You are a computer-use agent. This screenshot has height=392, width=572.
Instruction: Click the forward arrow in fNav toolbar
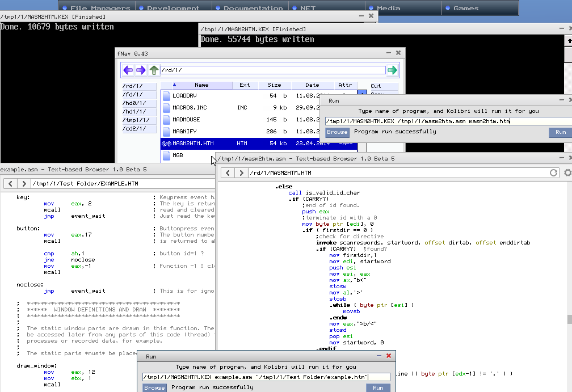pyautogui.click(x=141, y=70)
